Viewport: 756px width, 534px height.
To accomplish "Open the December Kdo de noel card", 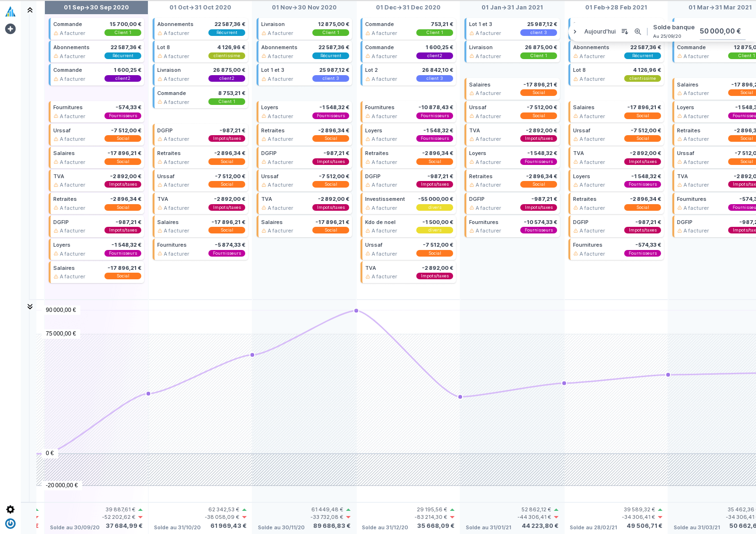I will pos(409,226).
